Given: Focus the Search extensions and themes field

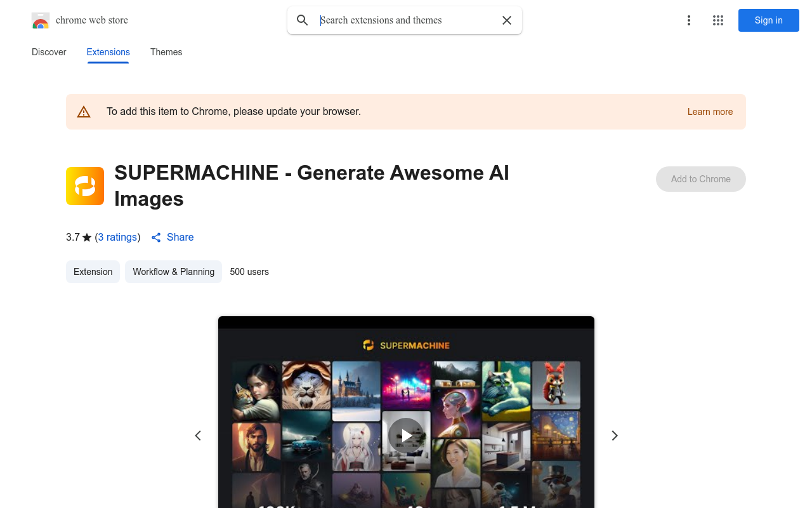Looking at the screenshot, I should click(x=406, y=20).
